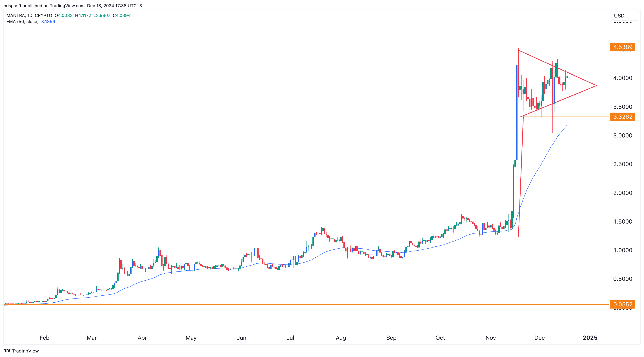Click the EMA value 3.1856
644x357 pixels.
tap(48, 22)
